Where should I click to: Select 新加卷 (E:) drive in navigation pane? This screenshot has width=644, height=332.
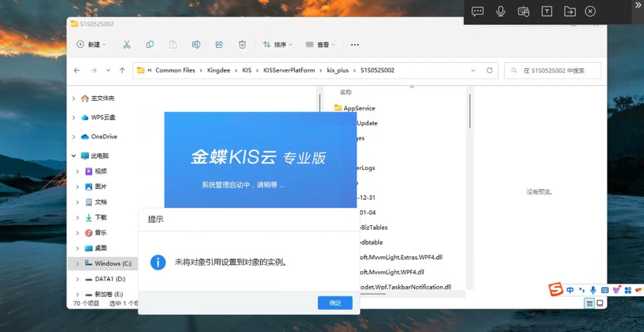click(x=109, y=295)
